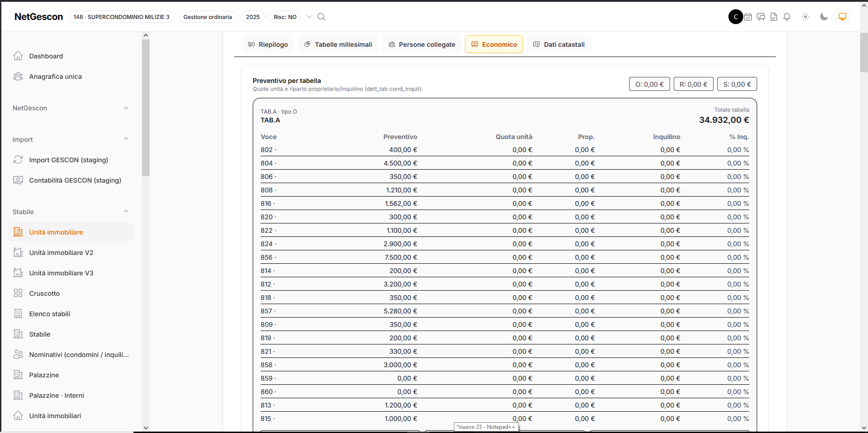Click the Gestione ordinaria pill
The width and height of the screenshot is (868, 433).
click(208, 17)
